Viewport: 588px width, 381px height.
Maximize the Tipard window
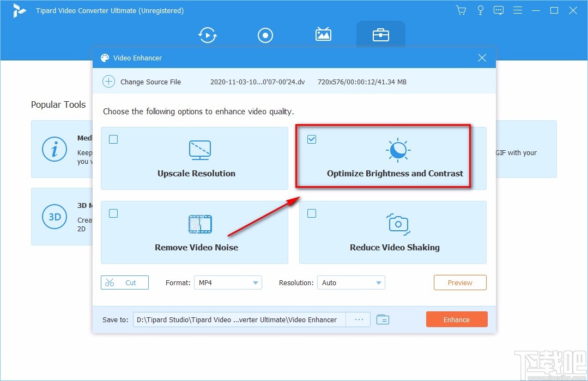(x=554, y=10)
